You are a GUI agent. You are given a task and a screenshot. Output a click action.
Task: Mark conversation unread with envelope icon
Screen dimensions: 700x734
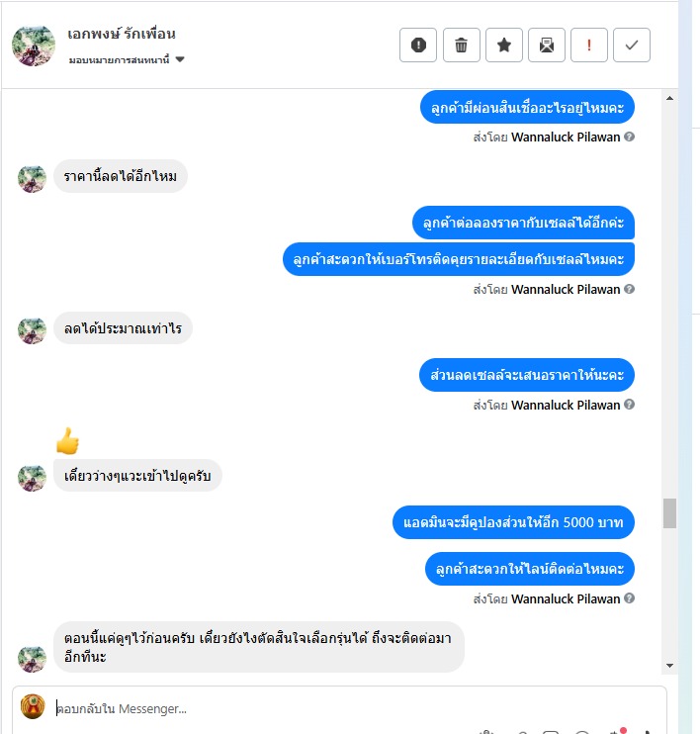pos(547,45)
